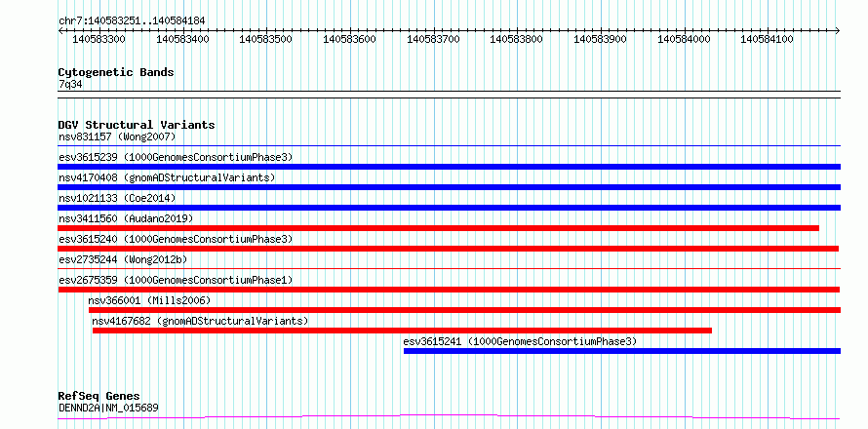Click the DENND2A|NM_015689 gene label
This screenshot has width=868, height=429.
pos(108,409)
